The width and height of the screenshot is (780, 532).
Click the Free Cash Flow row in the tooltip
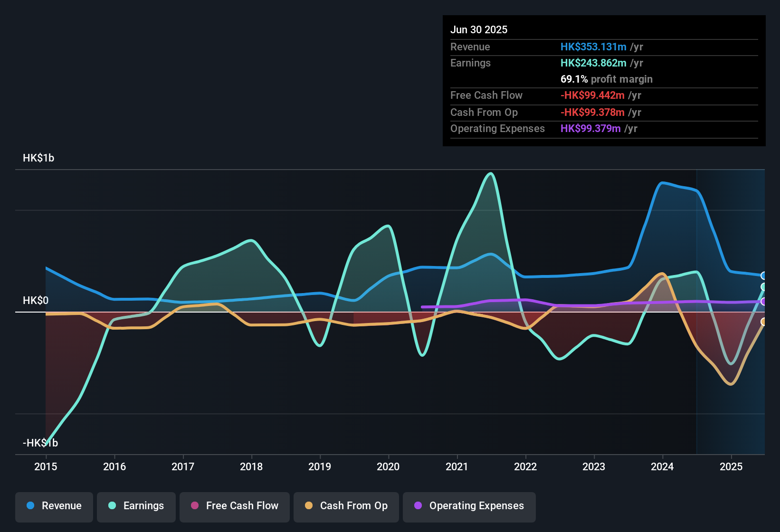pos(546,95)
